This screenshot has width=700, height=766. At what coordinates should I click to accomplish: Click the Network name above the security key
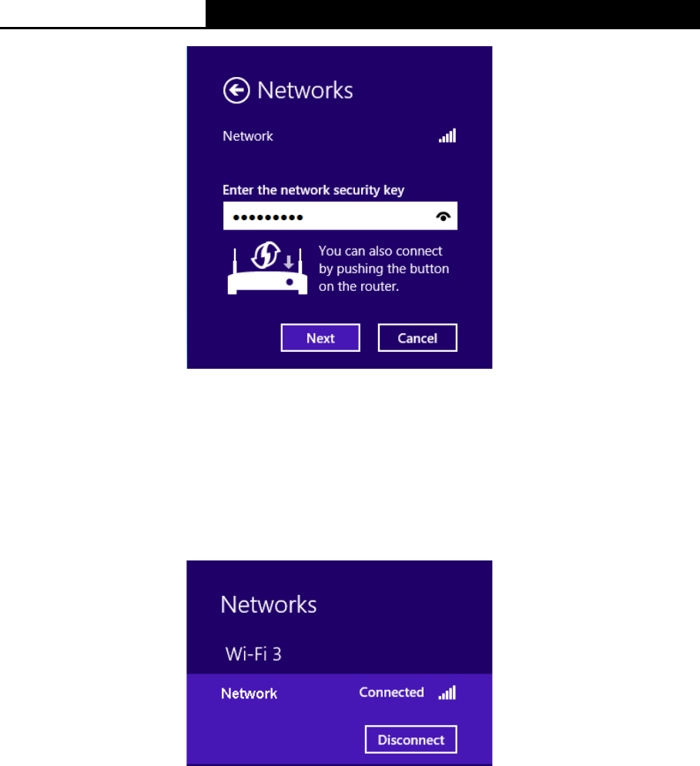[248, 136]
